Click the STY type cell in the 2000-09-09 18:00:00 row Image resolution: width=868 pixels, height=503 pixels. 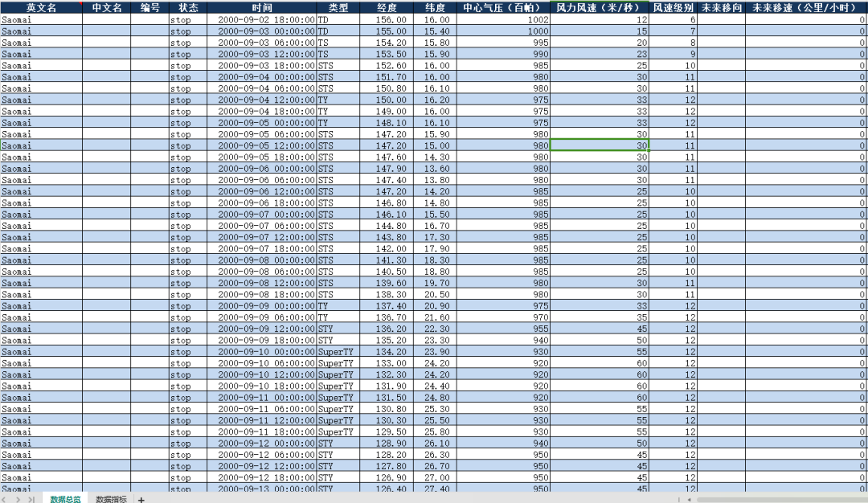coord(338,341)
